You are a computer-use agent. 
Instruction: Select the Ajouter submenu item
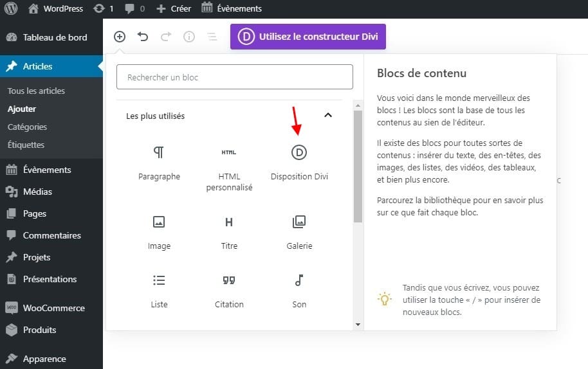click(22, 109)
